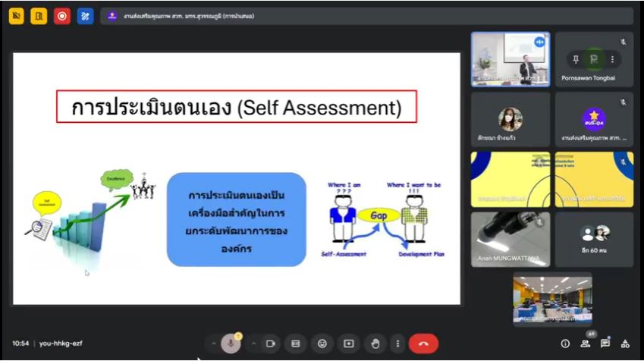Click Anan MUNGWATTANA's video thumbnail
644x361 pixels.
[x=510, y=240]
